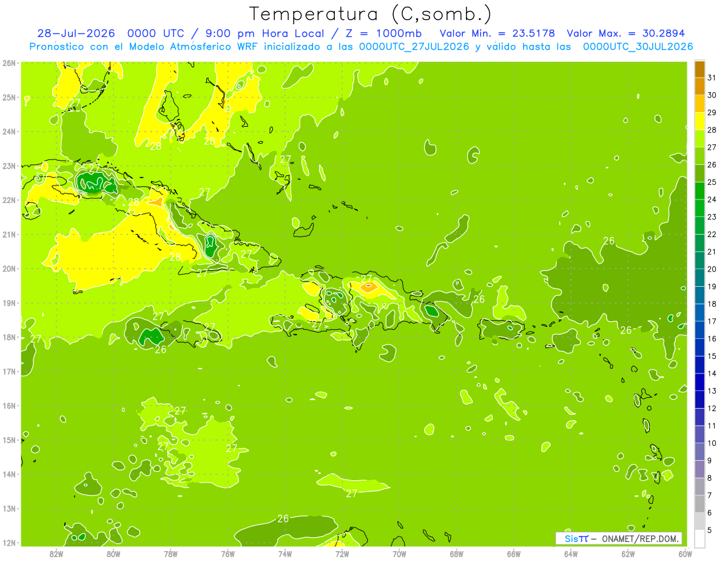Image resolution: width=728 pixels, height=562 pixels.
Task: Click the 60W longitude axis label
Action: tap(685, 554)
